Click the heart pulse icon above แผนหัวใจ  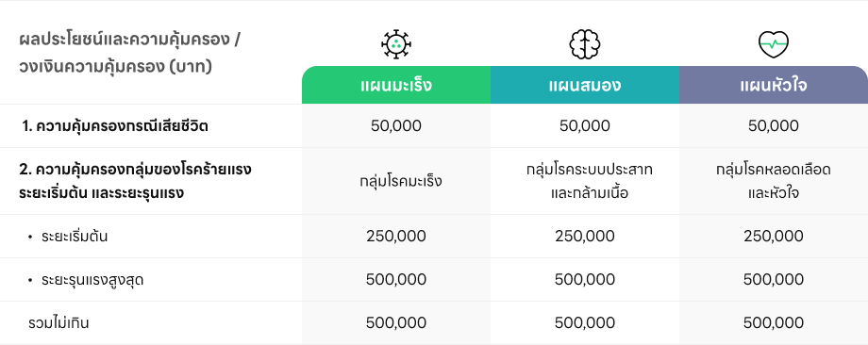pyautogui.click(x=774, y=44)
